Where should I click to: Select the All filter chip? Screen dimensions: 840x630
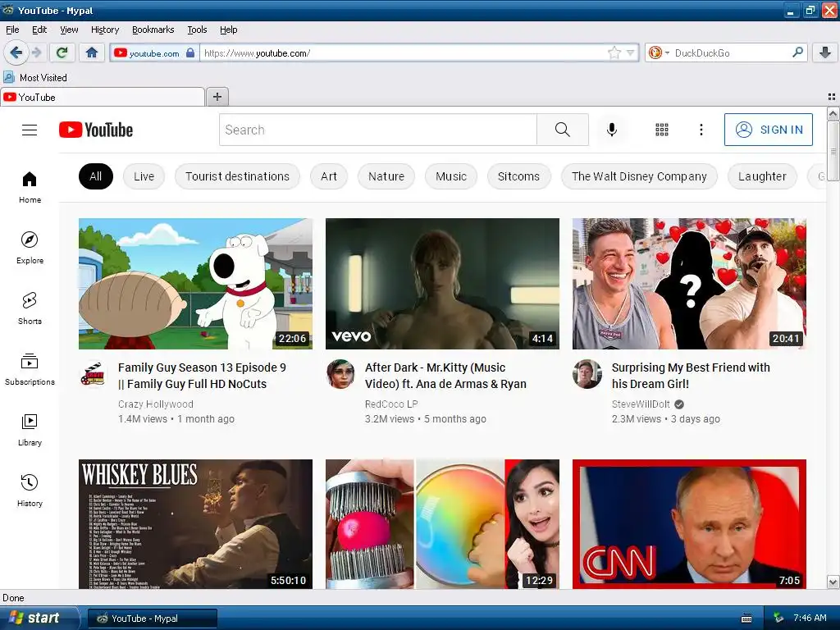[95, 176]
